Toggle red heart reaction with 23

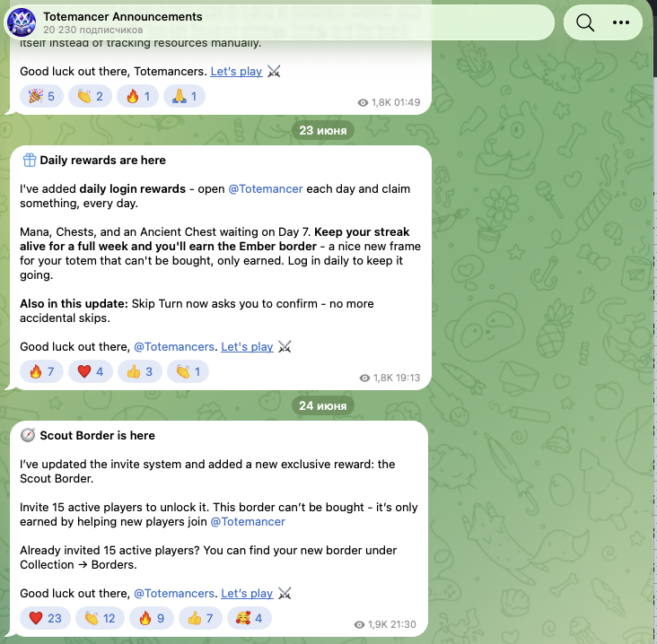(x=45, y=618)
